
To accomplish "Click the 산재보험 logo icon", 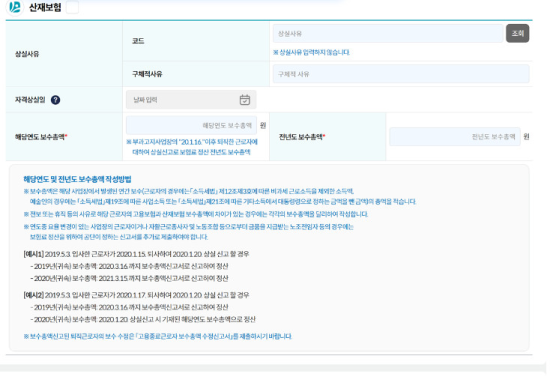I will point(15,7).
